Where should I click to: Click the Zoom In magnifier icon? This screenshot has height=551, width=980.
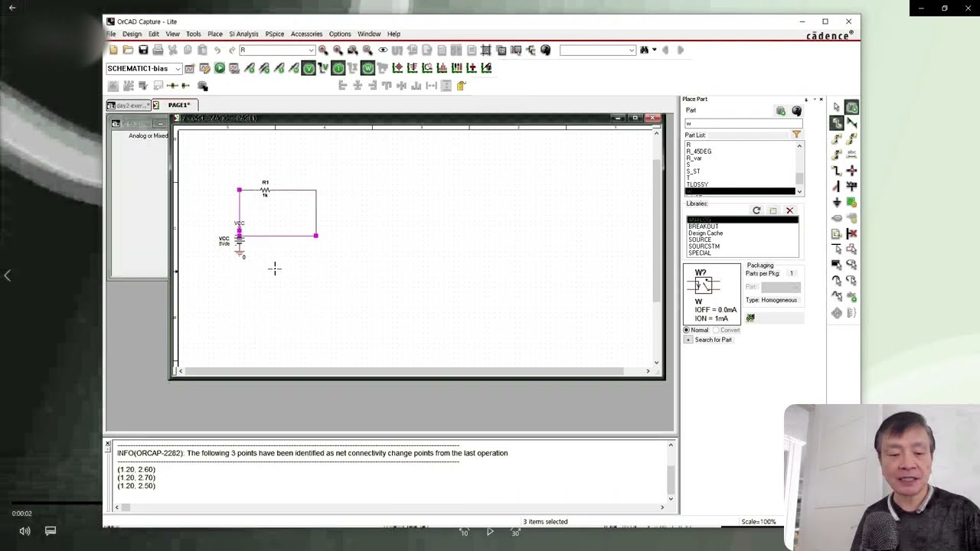[323, 50]
